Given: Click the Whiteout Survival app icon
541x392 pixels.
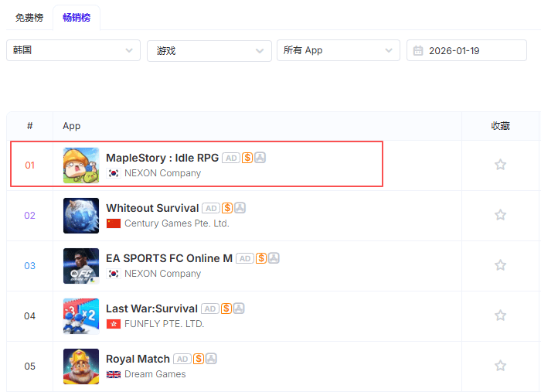Looking at the screenshot, I should point(81,215).
